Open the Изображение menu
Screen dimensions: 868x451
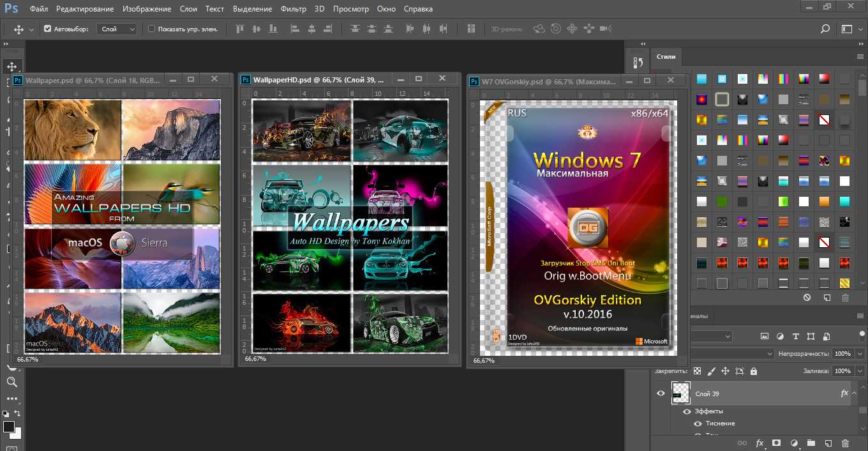pyautogui.click(x=146, y=9)
